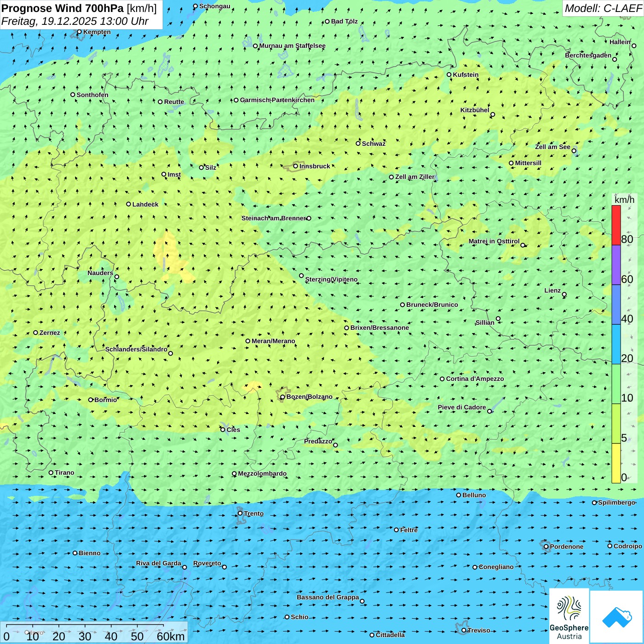Select the Cles city label

(x=233, y=430)
